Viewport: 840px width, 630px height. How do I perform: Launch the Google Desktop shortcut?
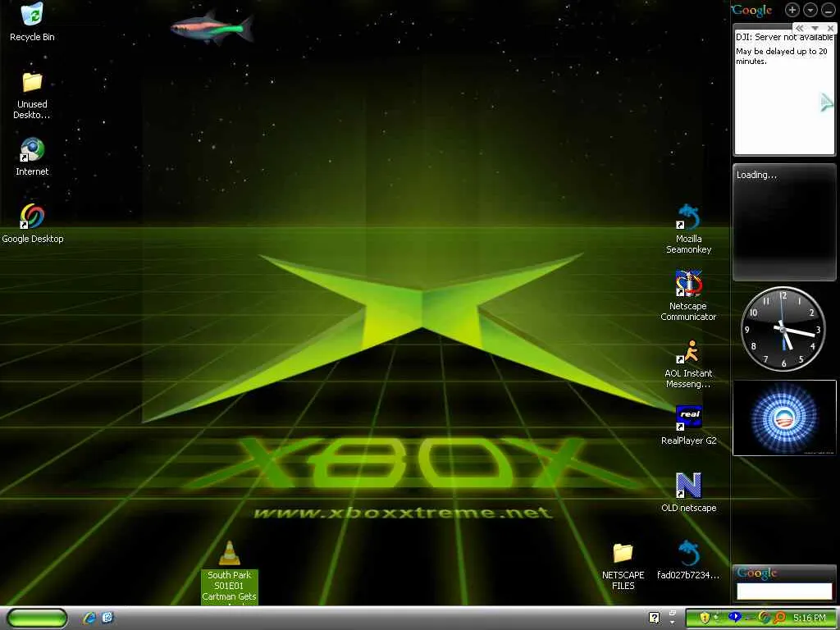[x=32, y=217]
